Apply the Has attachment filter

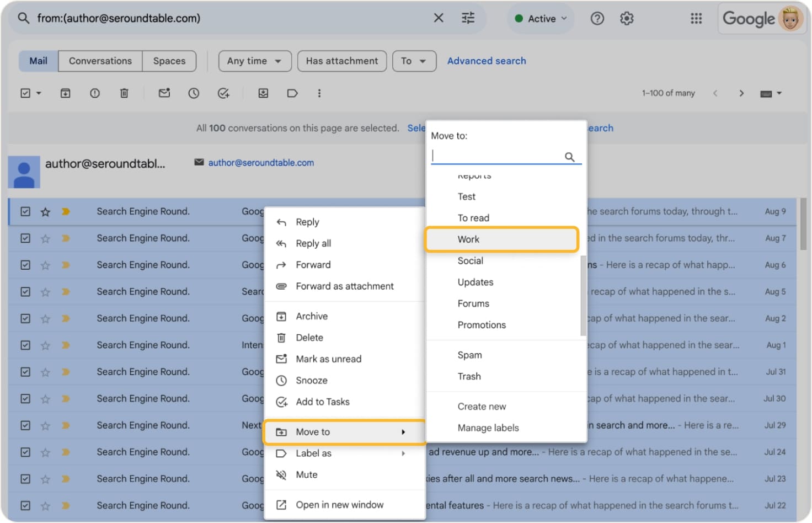click(x=341, y=61)
